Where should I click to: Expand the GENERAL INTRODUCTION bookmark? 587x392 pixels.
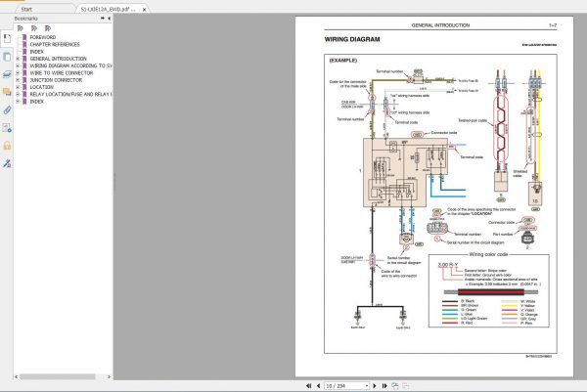[x=18, y=59]
